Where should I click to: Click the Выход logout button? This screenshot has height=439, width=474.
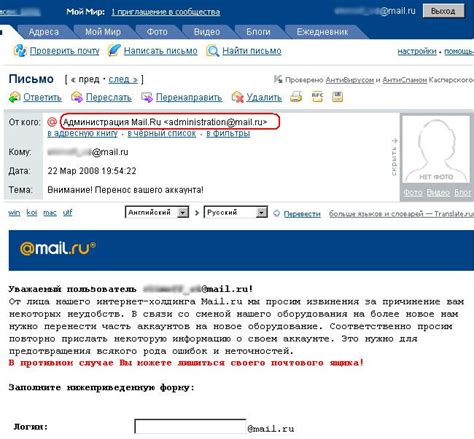point(443,11)
